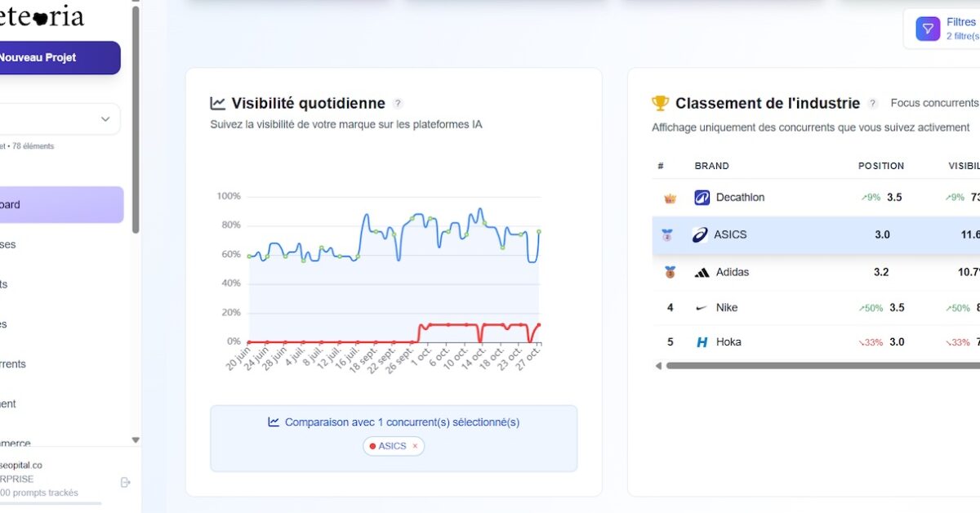Select the ASICS highlighted table row
Image resolution: width=980 pixels, height=513 pixels.
pos(817,235)
